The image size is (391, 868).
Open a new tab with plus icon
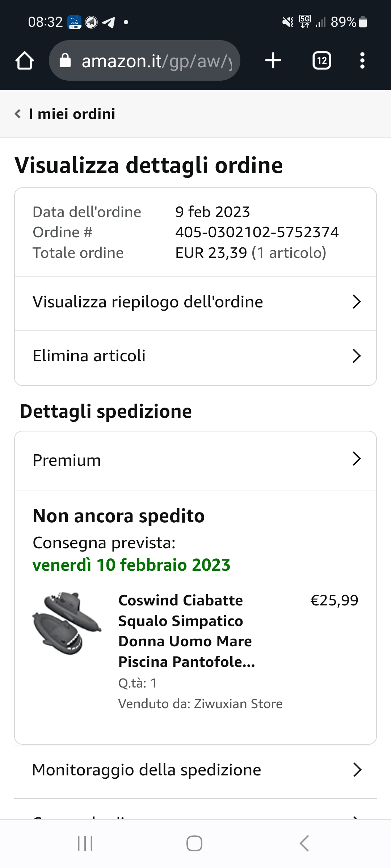(x=273, y=60)
